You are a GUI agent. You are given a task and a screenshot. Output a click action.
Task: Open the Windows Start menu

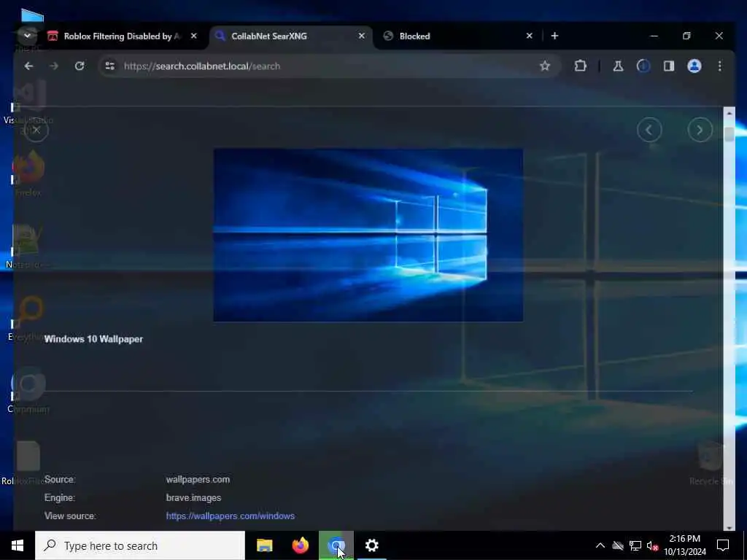pos(18,545)
